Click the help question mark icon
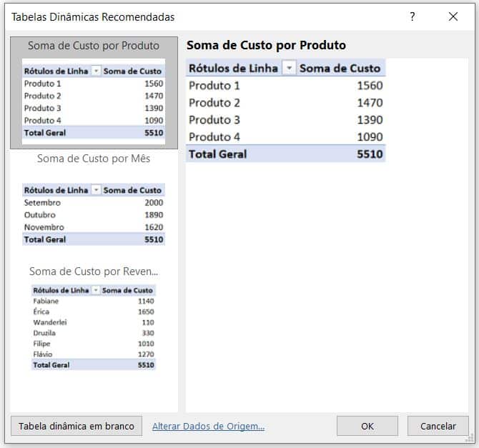 click(413, 16)
